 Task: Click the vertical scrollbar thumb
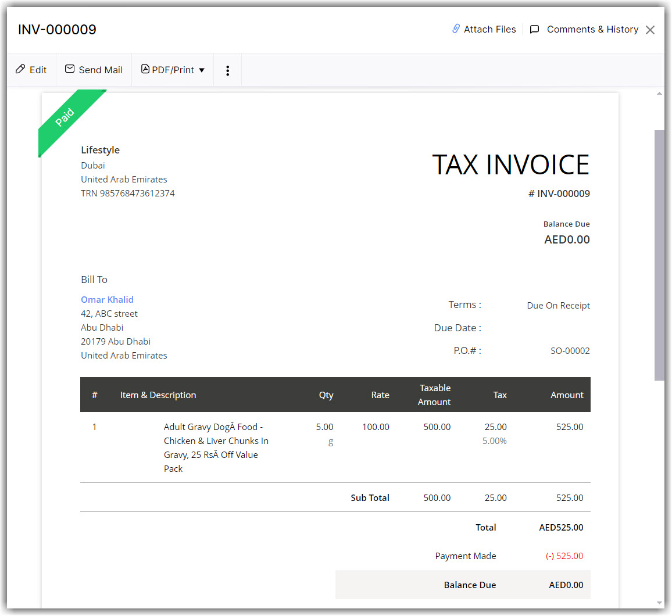(x=659, y=255)
